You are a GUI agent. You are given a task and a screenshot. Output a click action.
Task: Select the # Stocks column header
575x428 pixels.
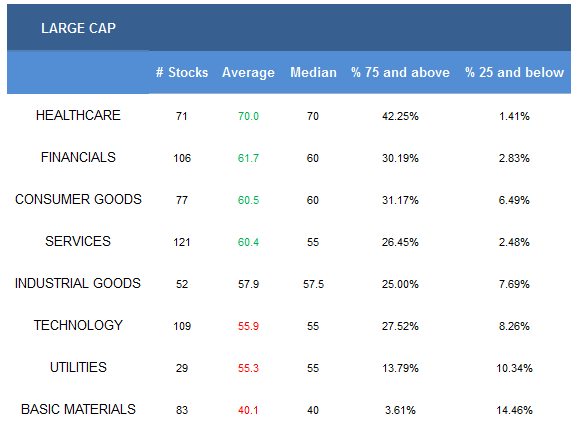coord(182,72)
